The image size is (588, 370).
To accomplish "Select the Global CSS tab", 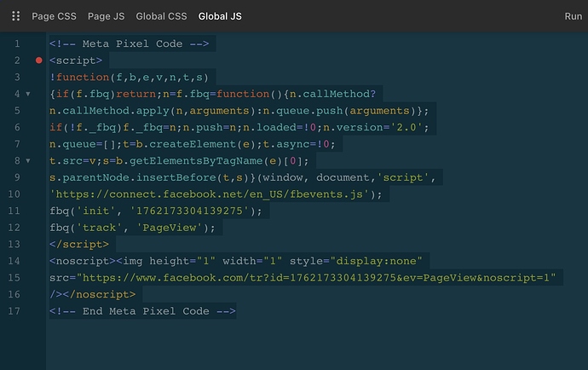I will tap(161, 16).
